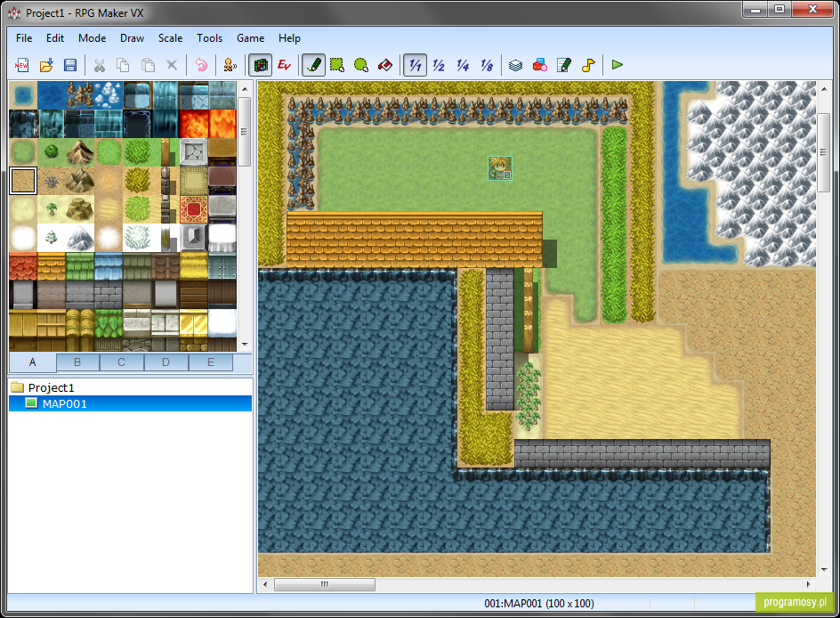Click tile palette scroll up arrow
840x618 pixels.
245,89
